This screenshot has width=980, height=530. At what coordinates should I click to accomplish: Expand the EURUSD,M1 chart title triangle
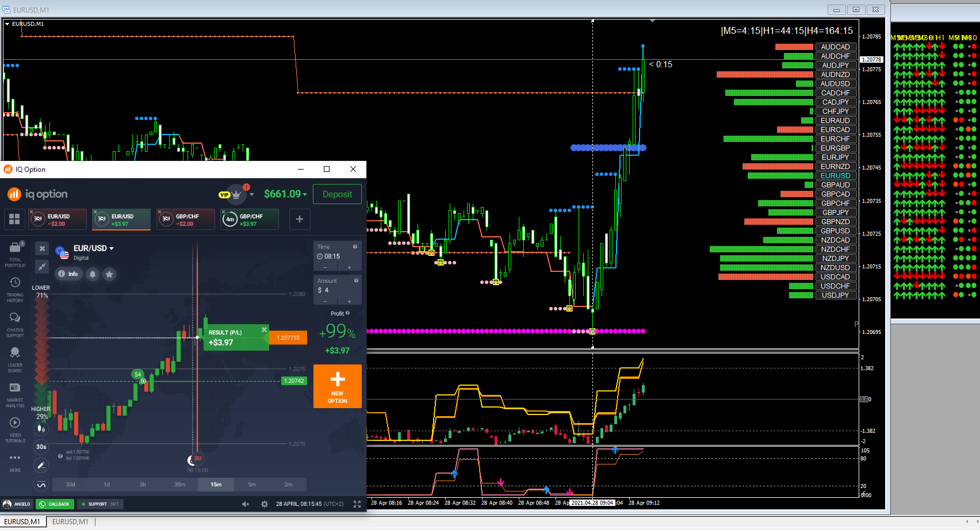(7, 24)
